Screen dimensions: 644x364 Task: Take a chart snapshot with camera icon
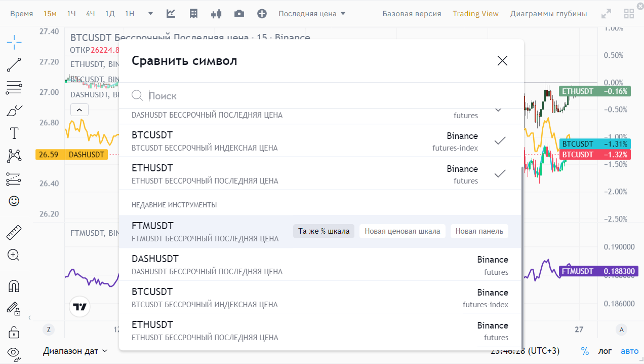[x=239, y=14]
